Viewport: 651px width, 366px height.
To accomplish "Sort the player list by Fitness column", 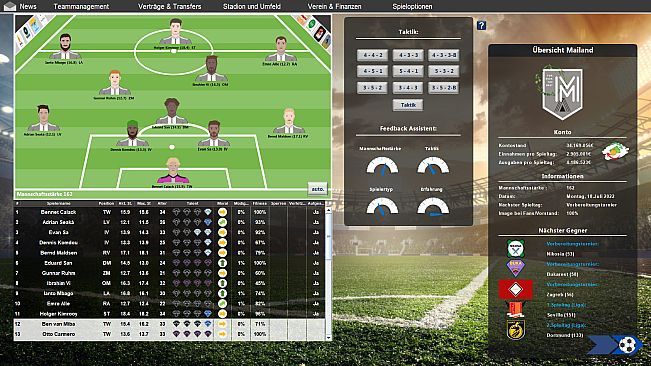I will (259, 203).
